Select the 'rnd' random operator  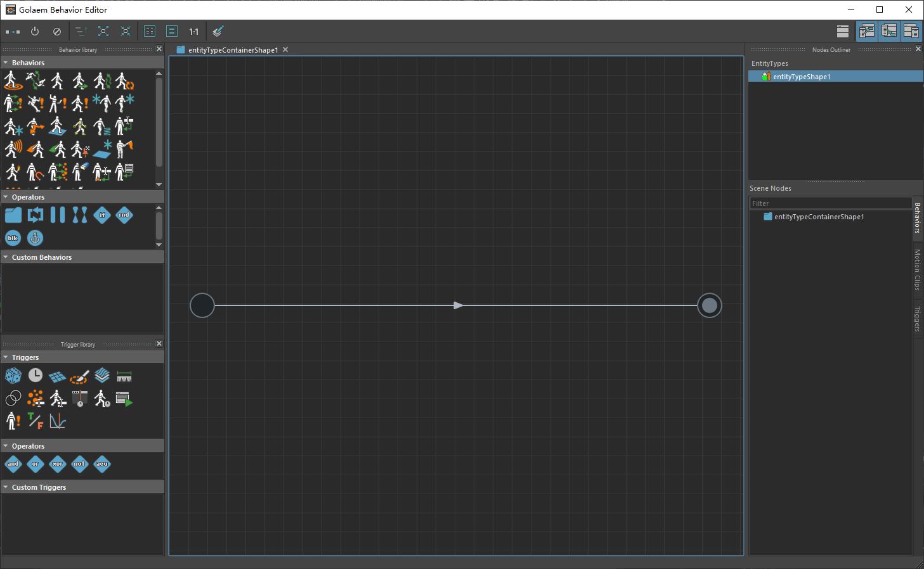[x=124, y=215]
